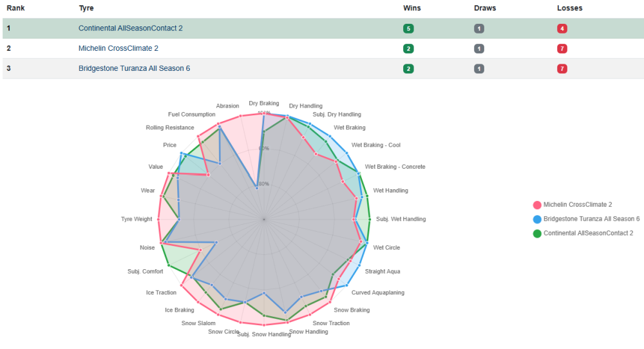Click the Continental draws badge showing 1
The height and width of the screenshot is (349, 644).
pos(479,29)
